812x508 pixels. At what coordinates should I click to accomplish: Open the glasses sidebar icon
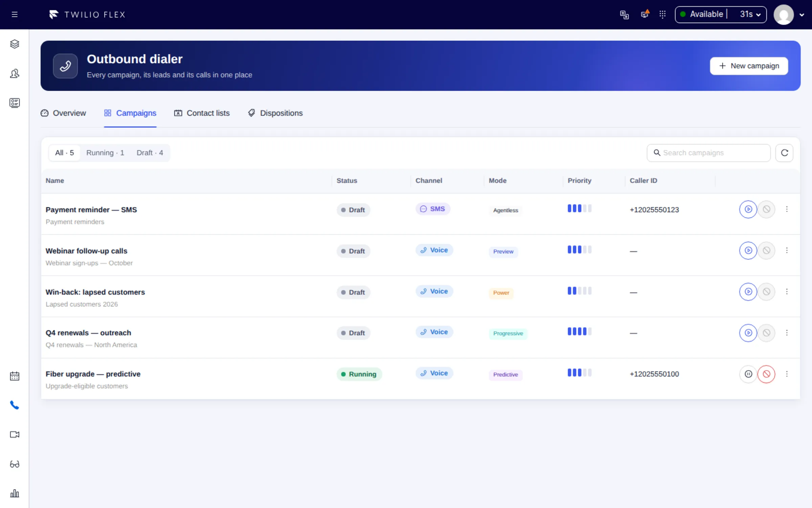click(15, 464)
